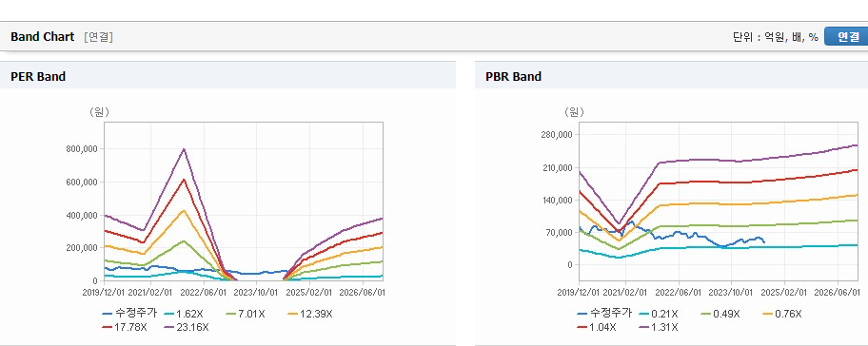The image size is (868, 346).
Task: Click the 70,000 axis label in PBR chart
Action: pos(559,232)
